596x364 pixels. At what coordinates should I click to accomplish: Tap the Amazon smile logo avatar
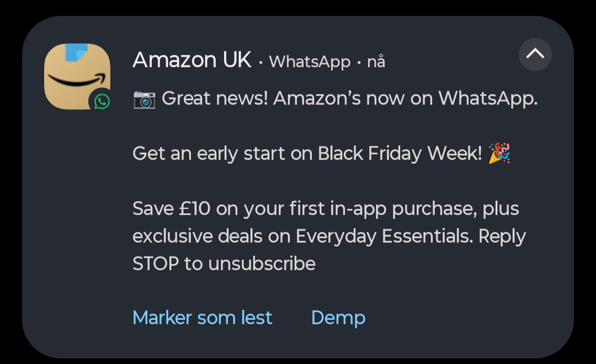[x=76, y=76]
